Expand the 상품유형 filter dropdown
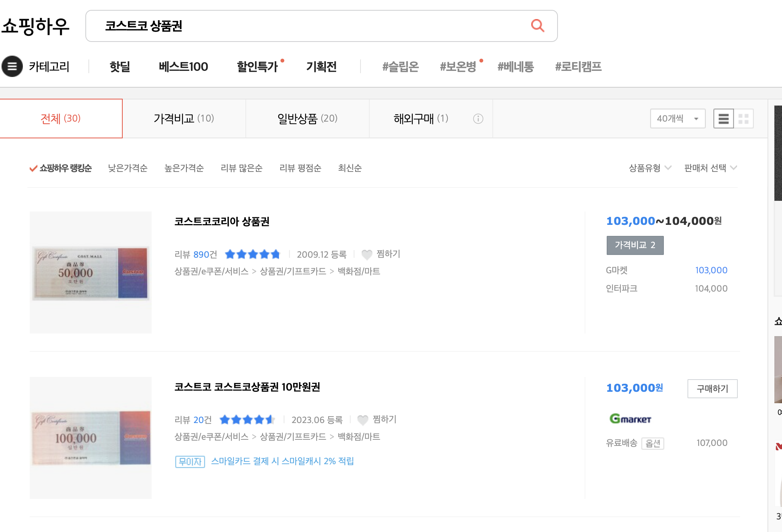782x532 pixels. click(x=650, y=168)
